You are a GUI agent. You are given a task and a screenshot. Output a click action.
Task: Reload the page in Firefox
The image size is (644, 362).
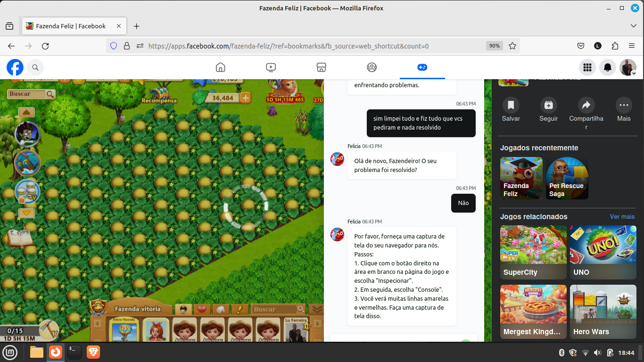[45, 46]
